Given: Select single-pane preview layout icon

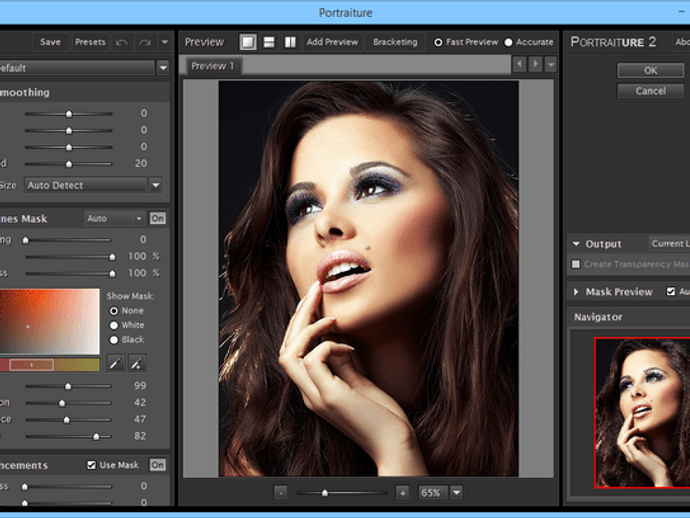Looking at the screenshot, I should coord(248,42).
